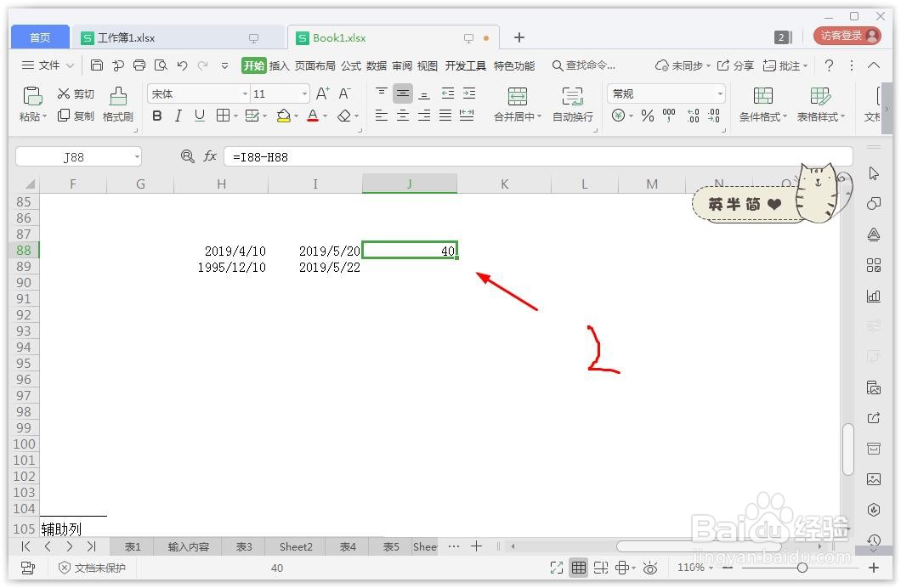The image size is (901, 588).
Task: Undo the last action
Action: tap(182, 65)
